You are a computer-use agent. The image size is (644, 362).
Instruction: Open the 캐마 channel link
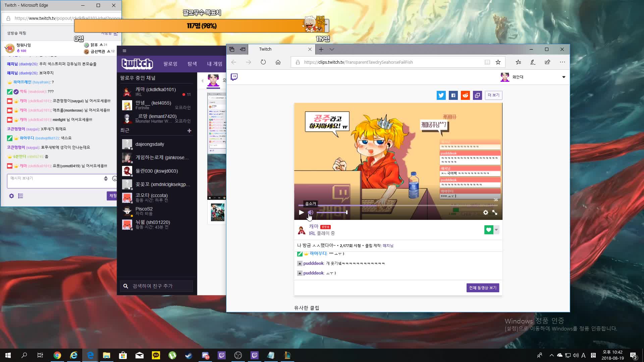314,227
